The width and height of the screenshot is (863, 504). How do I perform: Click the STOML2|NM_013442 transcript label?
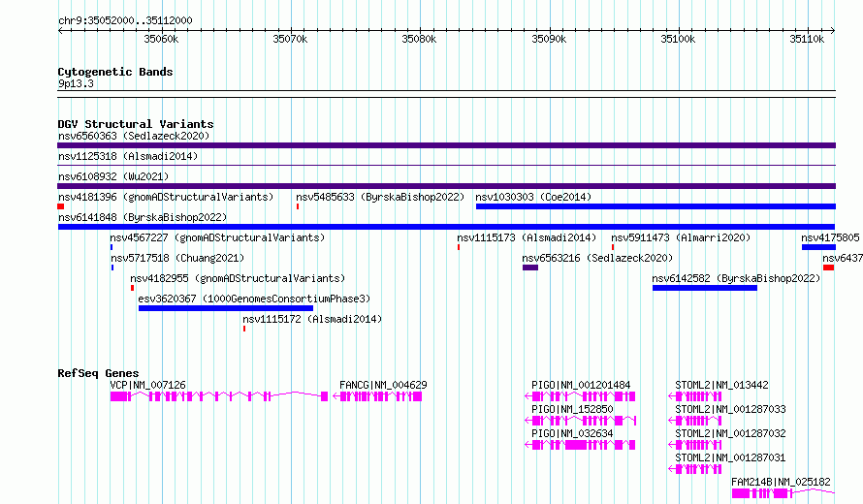pos(721,385)
